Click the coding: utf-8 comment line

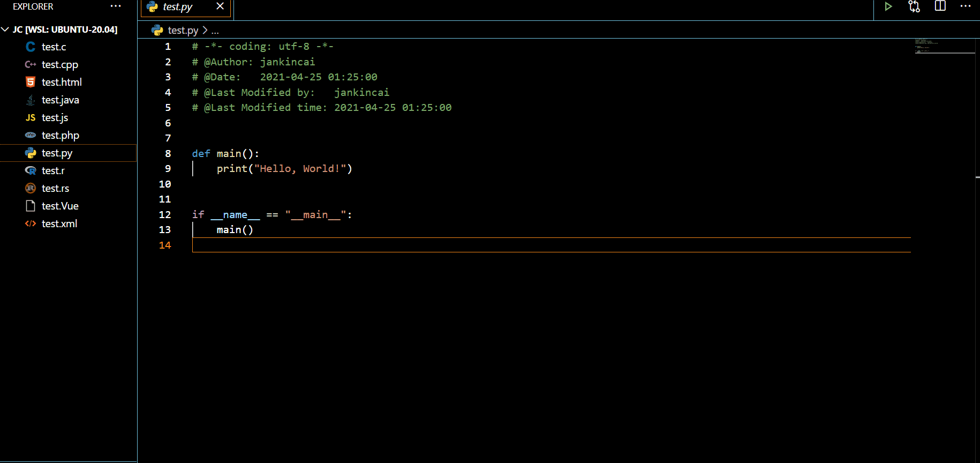point(262,47)
